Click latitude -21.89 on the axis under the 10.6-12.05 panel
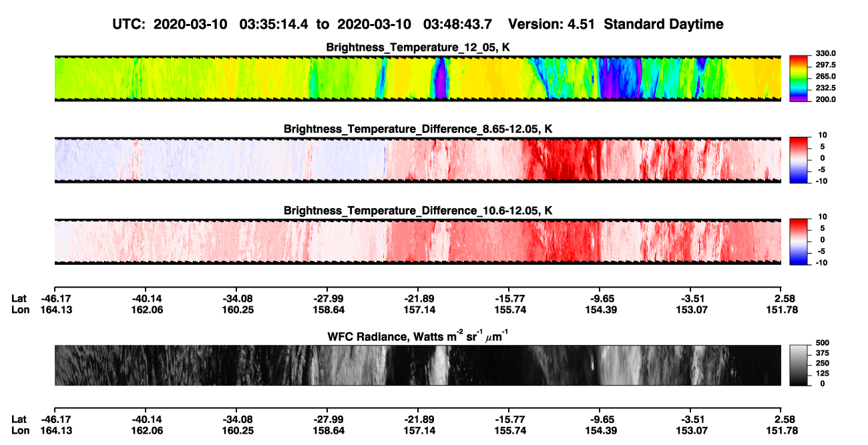This screenshot has width=868, height=445. click(x=418, y=298)
